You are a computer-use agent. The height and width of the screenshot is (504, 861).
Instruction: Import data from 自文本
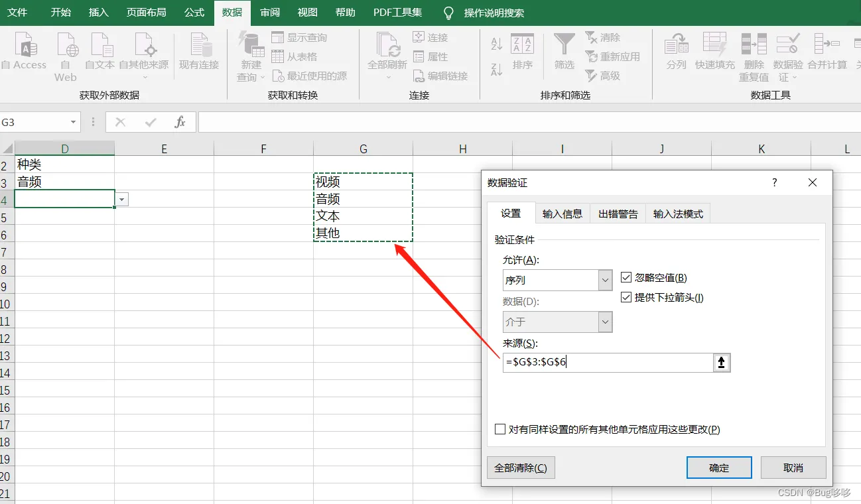tap(100, 52)
